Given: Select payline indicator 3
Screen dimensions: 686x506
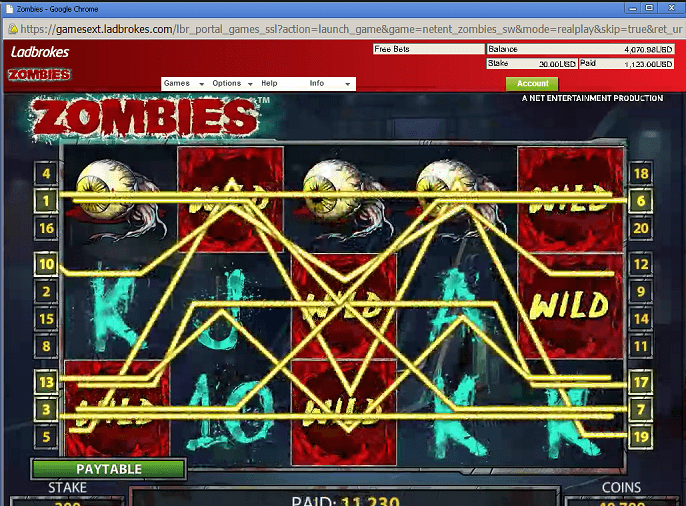Looking at the screenshot, I should click(46, 410).
